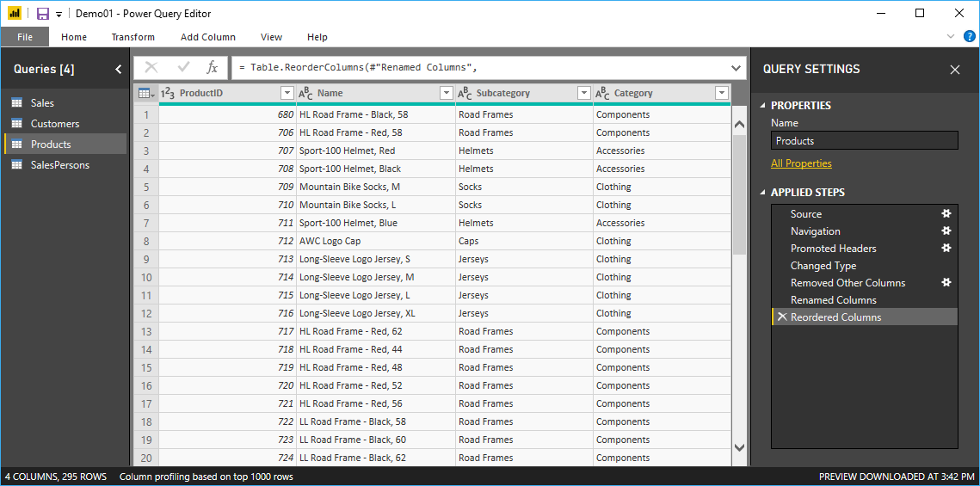Switch to the Home ribbon tab
The image size is (980, 486).
coord(74,37)
